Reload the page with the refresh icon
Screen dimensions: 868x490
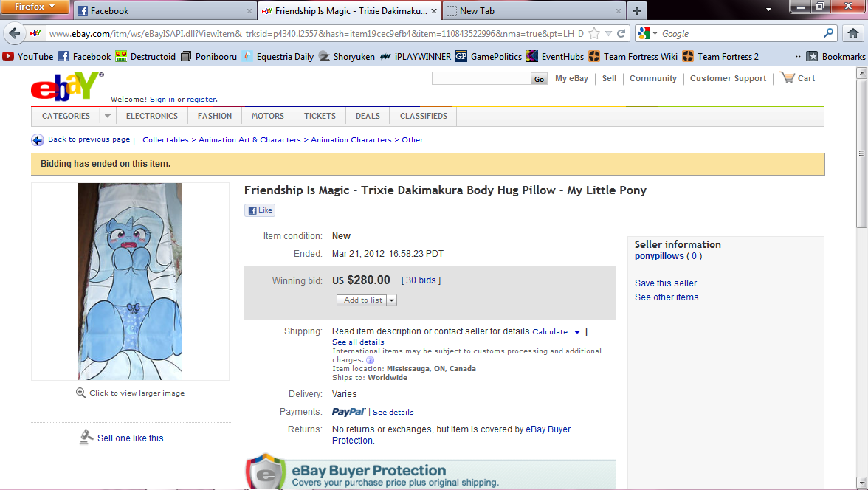coord(621,34)
